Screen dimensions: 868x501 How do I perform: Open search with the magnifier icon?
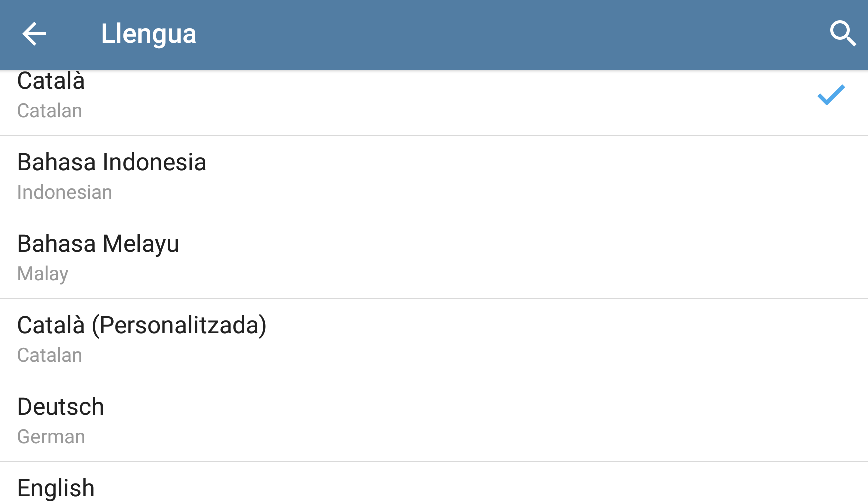(x=843, y=34)
